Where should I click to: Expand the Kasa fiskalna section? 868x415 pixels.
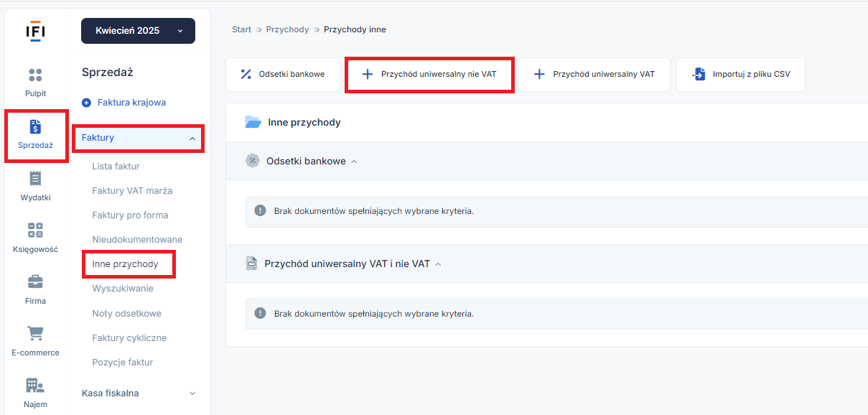[138, 393]
